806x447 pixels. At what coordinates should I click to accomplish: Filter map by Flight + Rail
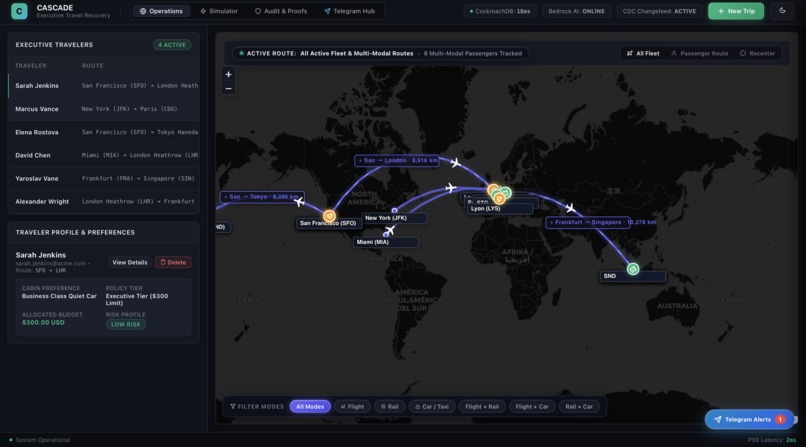point(482,406)
